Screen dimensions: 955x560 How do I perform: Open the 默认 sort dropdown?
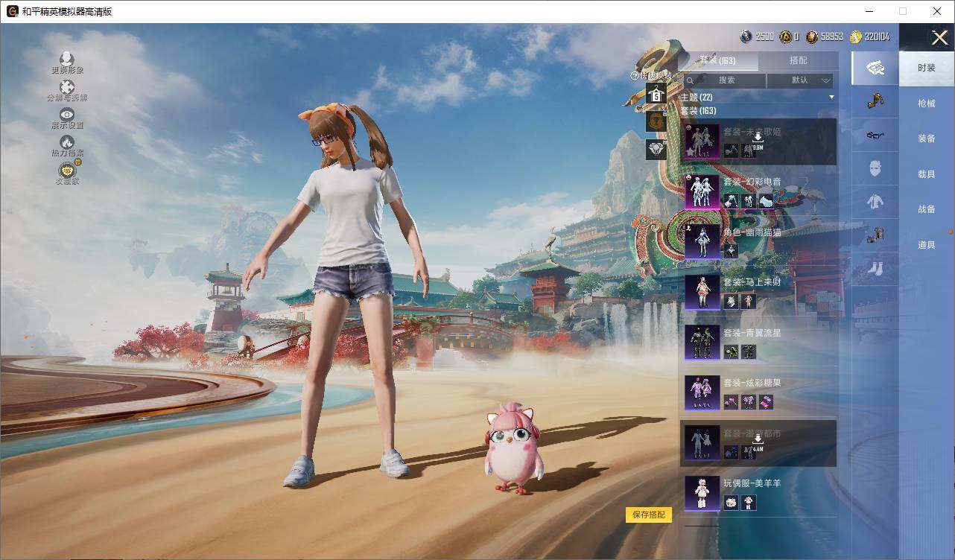click(x=800, y=80)
